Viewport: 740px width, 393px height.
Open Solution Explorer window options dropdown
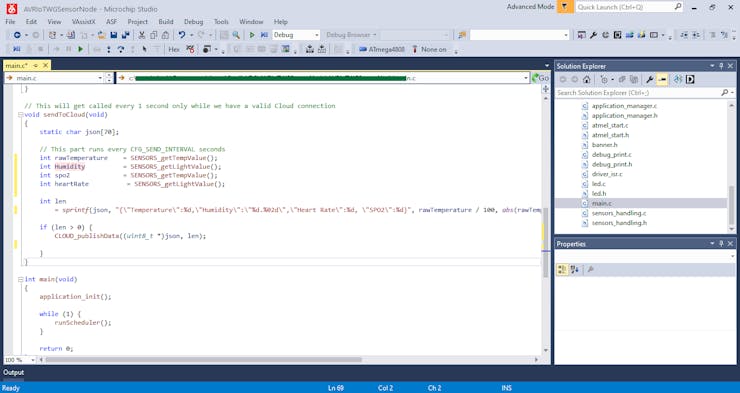712,66
